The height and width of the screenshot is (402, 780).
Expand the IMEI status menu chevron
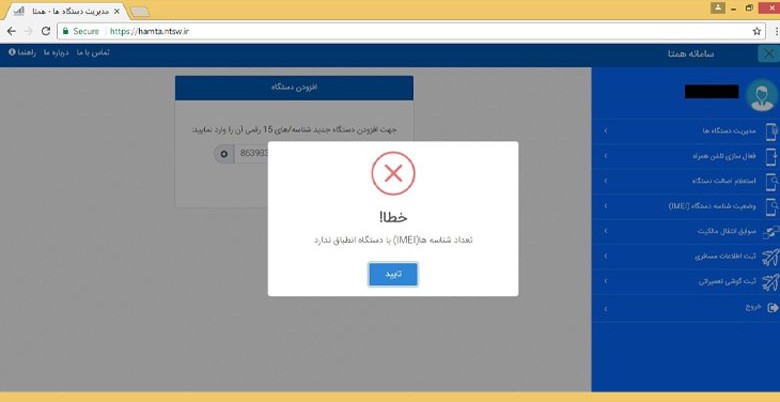605,206
